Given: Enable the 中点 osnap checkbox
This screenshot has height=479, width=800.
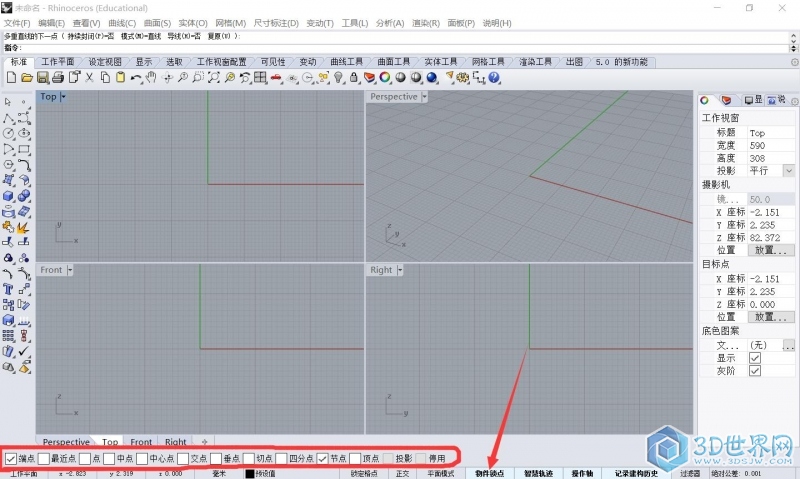Looking at the screenshot, I should coord(109,458).
